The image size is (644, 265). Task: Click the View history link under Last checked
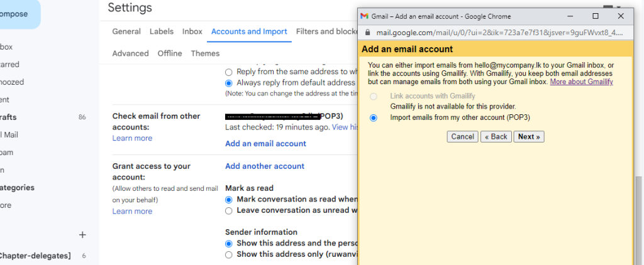click(345, 127)
